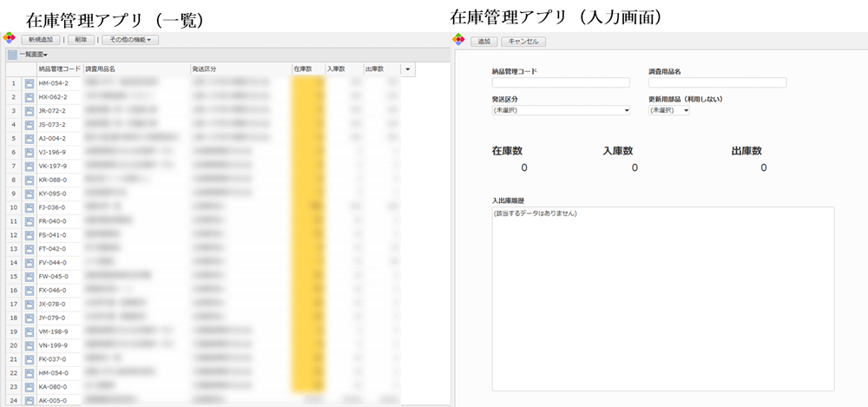The image size is (868, 407).
Task: Open the 発送区分 dropdown in the form
Action: (x=561, y=111)
